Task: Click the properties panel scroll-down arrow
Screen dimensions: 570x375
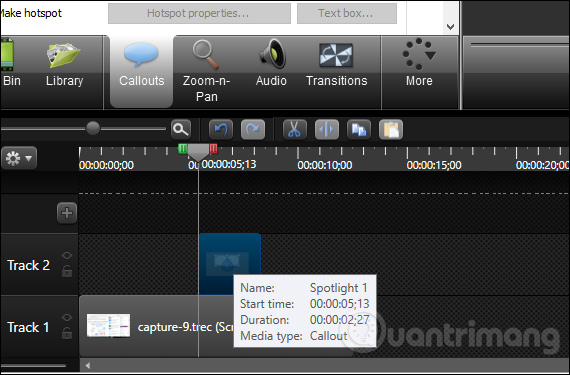Action: [450, 27]
